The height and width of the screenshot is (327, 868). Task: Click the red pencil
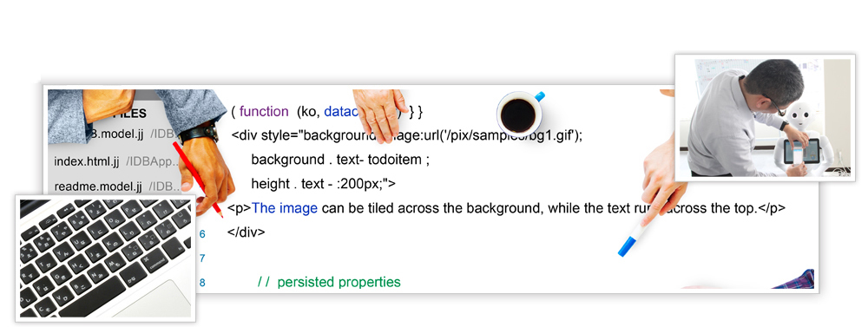tap(198, 180)
